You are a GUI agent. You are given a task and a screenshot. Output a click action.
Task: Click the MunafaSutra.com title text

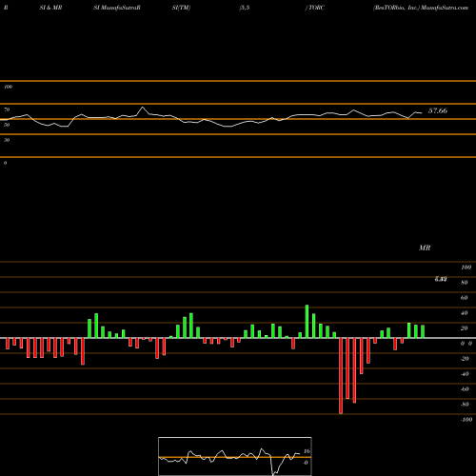[x=445, y=8]
